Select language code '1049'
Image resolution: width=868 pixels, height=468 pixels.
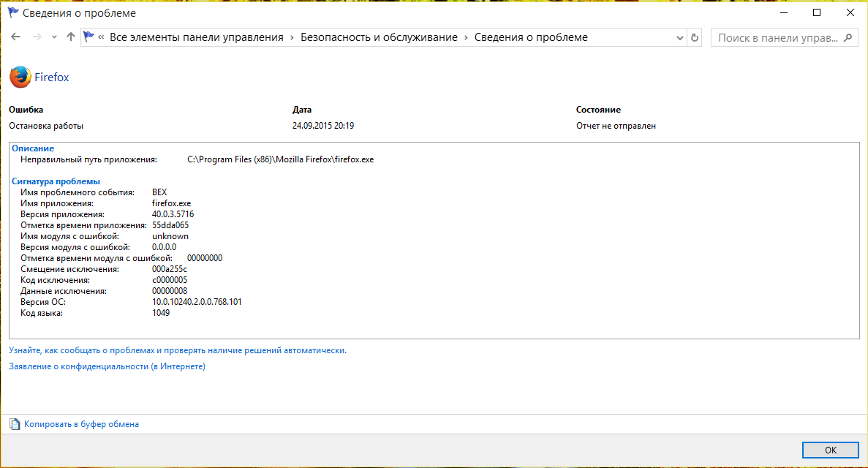161,313
